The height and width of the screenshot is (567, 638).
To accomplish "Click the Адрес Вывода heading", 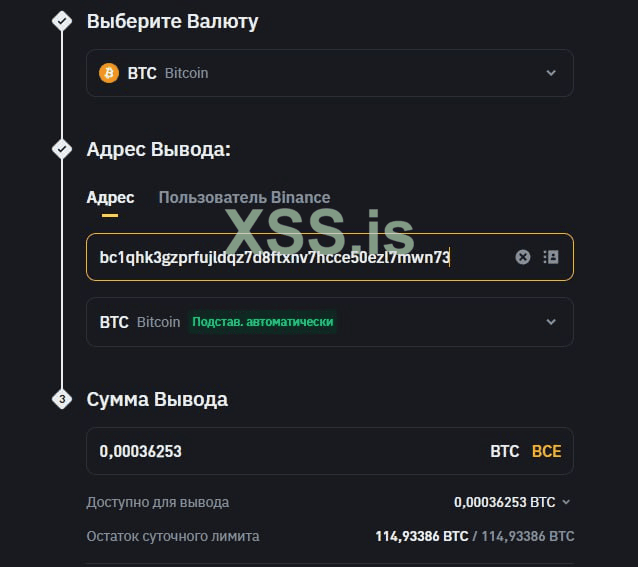I will (158, 149).
